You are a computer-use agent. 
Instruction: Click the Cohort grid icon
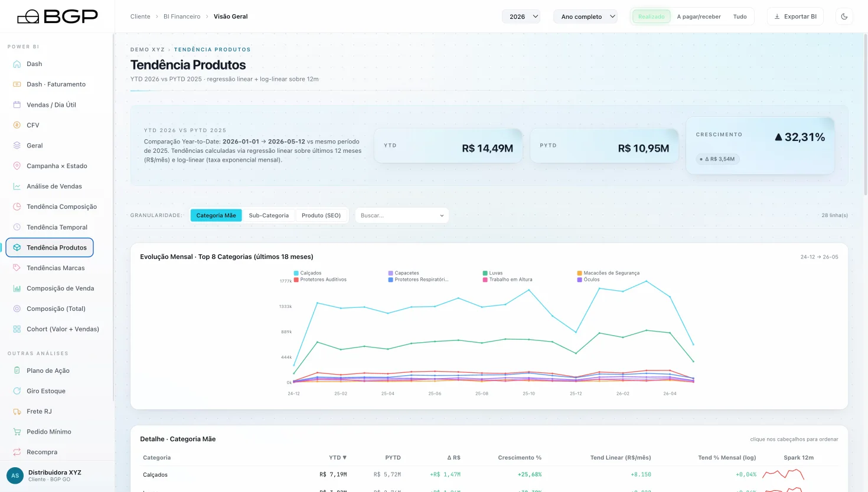tap(17, 329)
